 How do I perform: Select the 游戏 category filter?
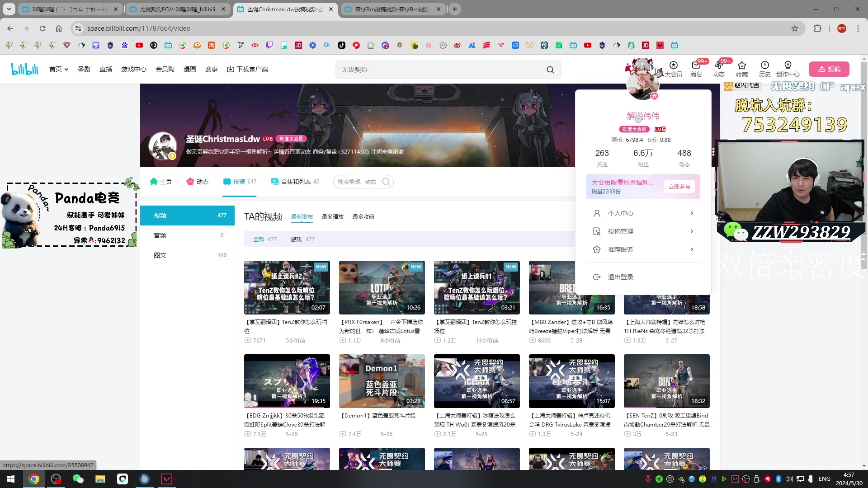pos(297,239)
